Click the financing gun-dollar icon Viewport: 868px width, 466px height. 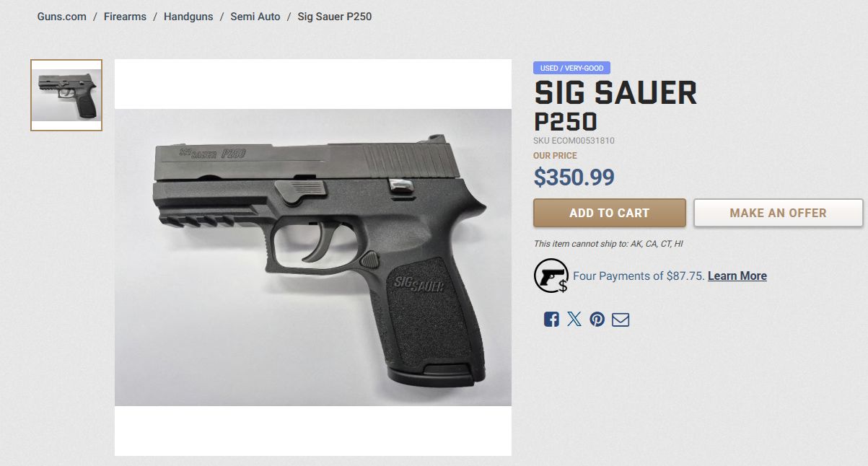[x=551, y=276]
